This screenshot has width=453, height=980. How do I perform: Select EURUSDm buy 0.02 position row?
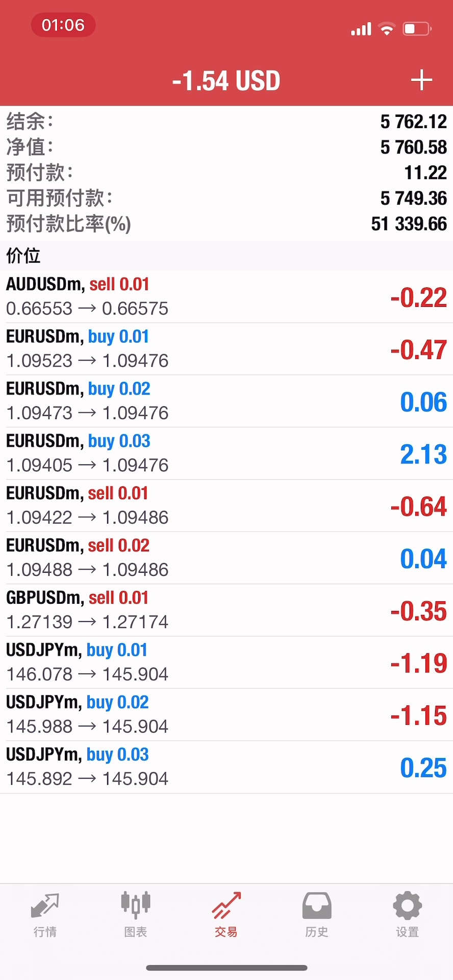(x=226, y=401)
